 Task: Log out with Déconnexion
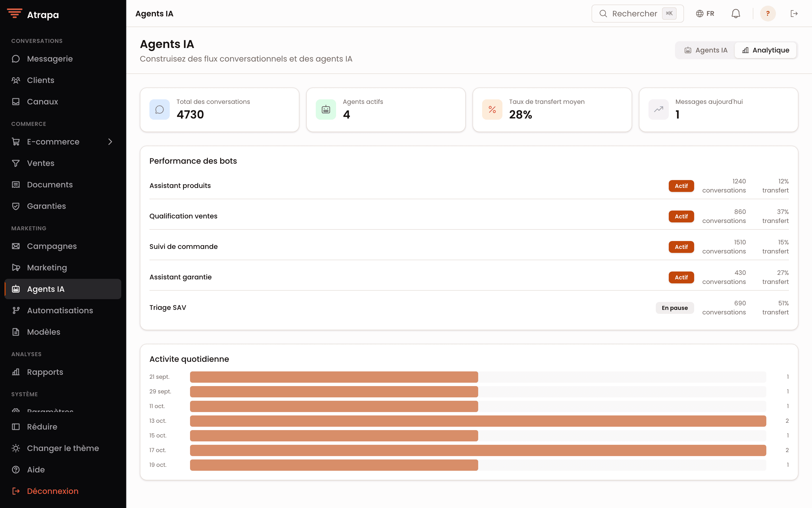[63, 491]
